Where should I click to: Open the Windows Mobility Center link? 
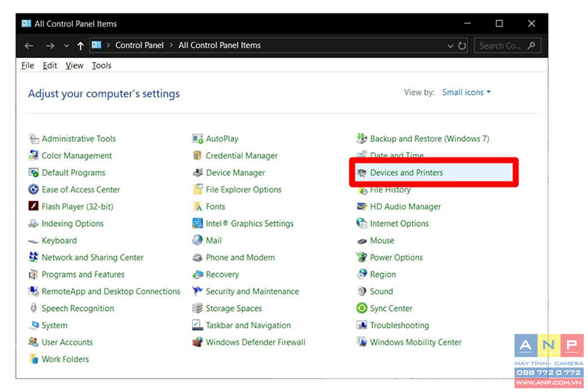(x=416, y=342)
